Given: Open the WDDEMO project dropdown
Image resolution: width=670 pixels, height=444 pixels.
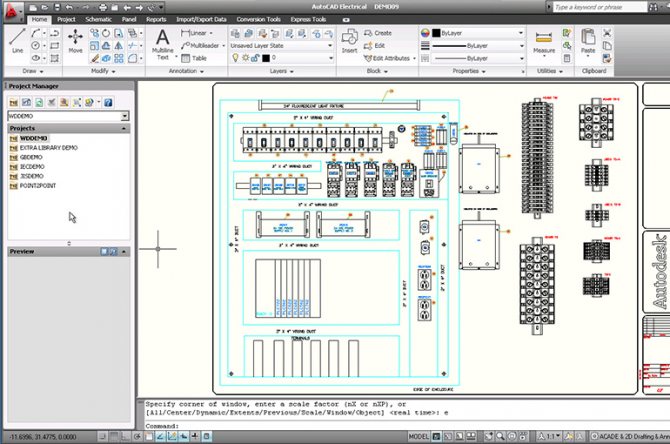Looking at the screenshot, I should point(124,116).
